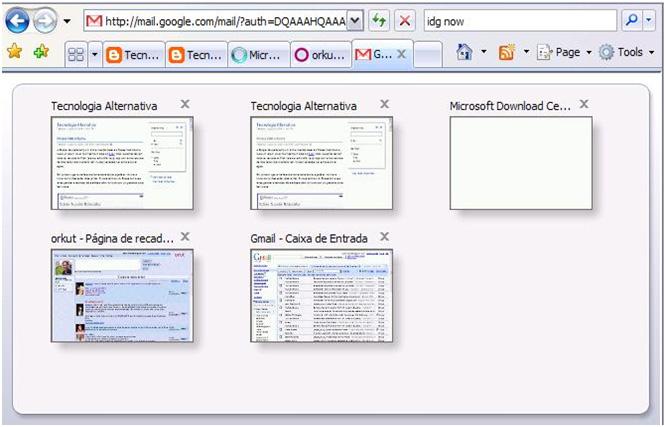The image size is (666, 427).
Task: Click the magnifier Search button
Action: click(x=632, y=20)
